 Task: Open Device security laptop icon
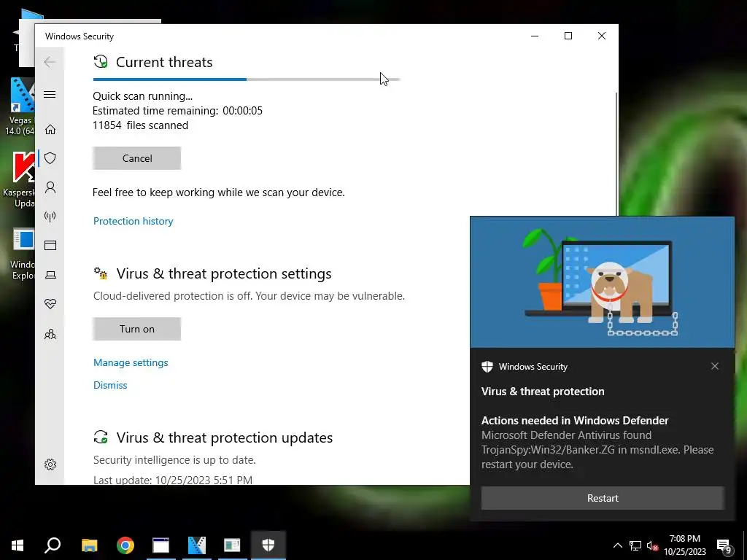pos(50,275)
